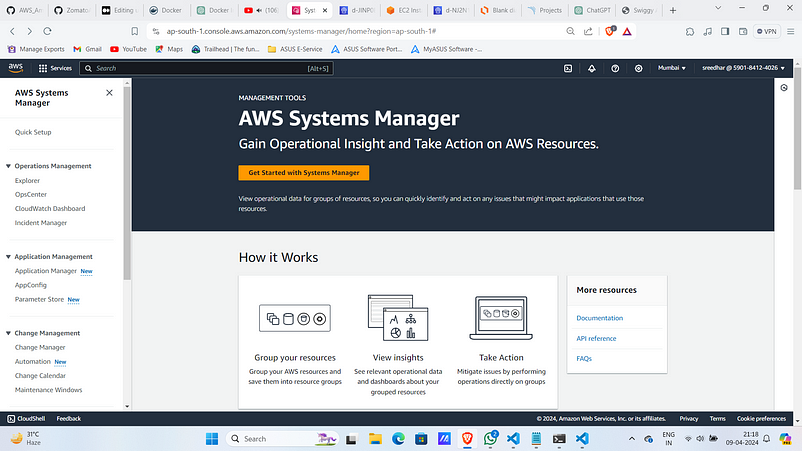Click the sidebar vertical scrollbar
The image size is (802, 451).
127,184
